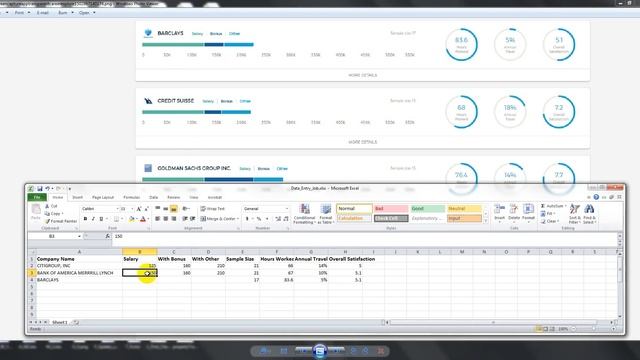Open the E-mail menu in the photo viewer
The width and height of the screenshot is (640, 360).
[42, 13]
